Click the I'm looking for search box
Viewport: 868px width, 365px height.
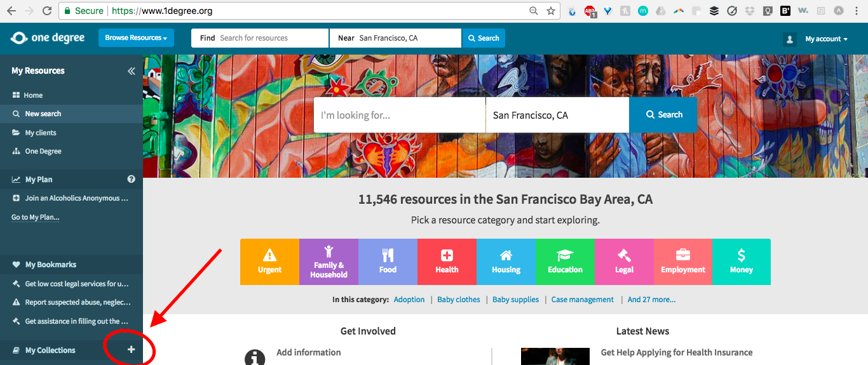[400, 115]
